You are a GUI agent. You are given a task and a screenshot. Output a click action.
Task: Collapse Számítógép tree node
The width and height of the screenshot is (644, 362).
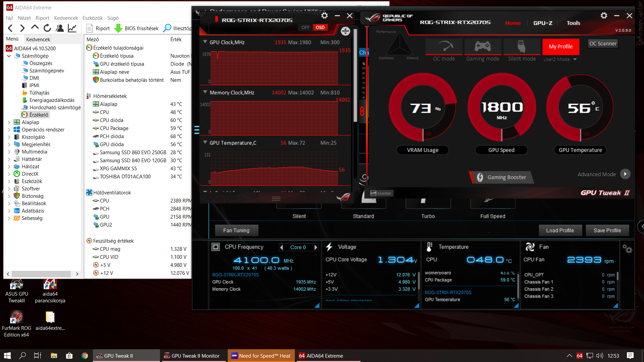tap(9, 56)
